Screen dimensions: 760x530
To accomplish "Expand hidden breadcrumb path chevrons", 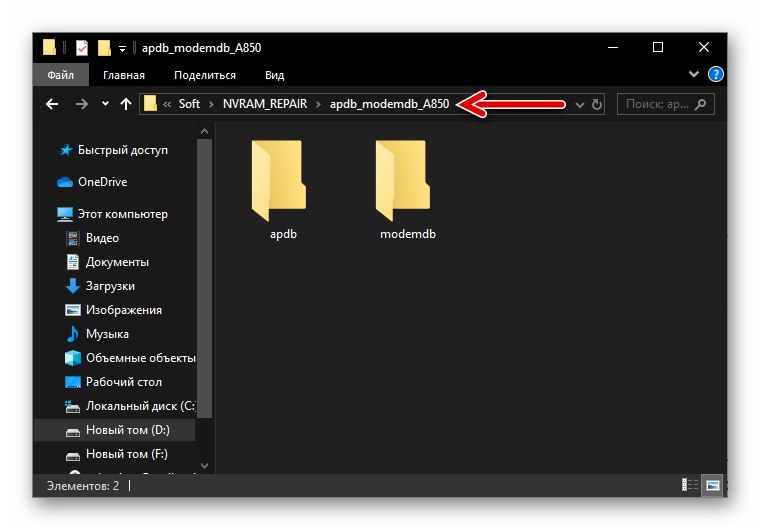I will coord(167,104).
